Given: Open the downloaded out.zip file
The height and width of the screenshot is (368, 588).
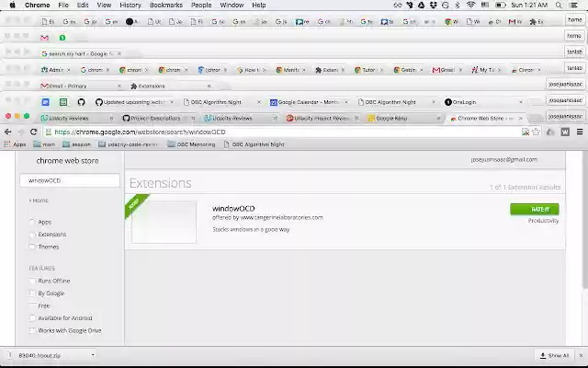Looking at the screenshot, I should pos(40,355).
